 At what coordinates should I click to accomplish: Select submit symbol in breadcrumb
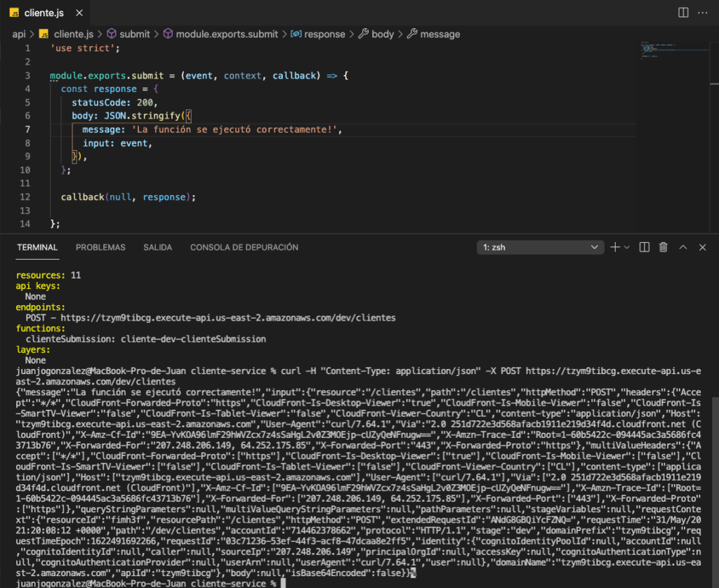click(x=134, y=34)
